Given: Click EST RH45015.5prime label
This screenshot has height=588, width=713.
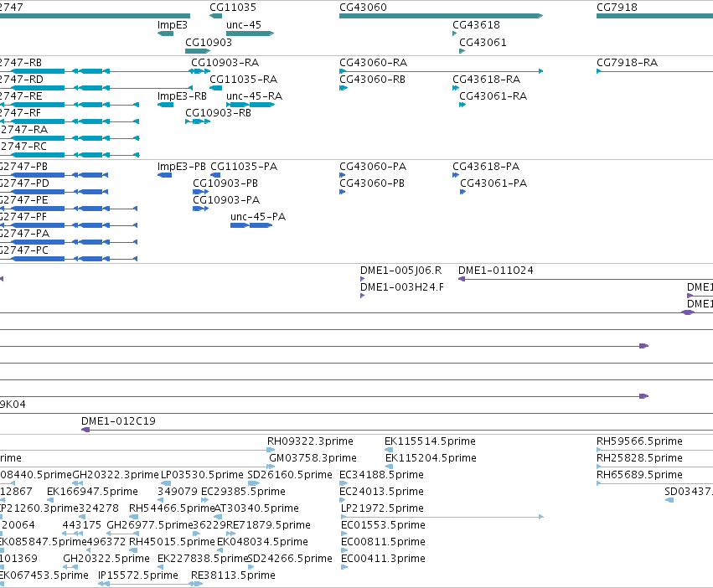Looking at the screenshot, I should (x=172, y=542).
